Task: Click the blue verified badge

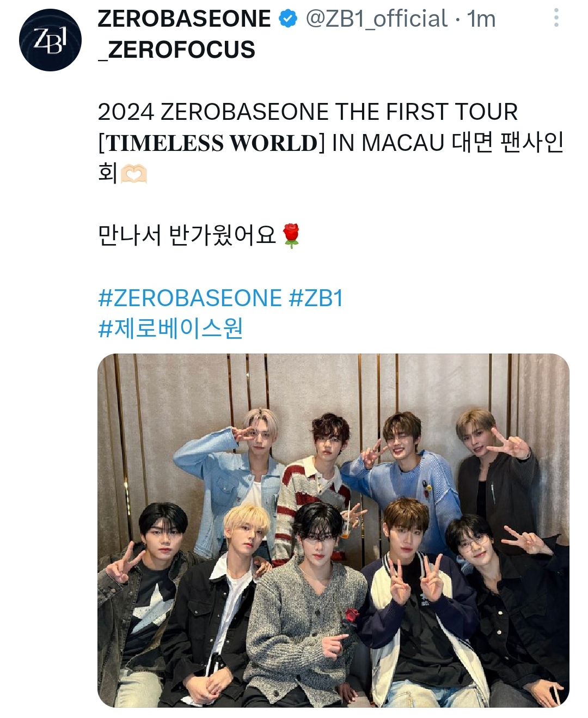Action: [x=287, y=19]
